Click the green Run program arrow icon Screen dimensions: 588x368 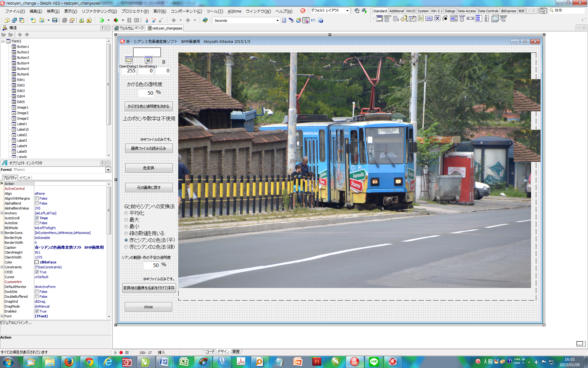click(x=102, y=20)
